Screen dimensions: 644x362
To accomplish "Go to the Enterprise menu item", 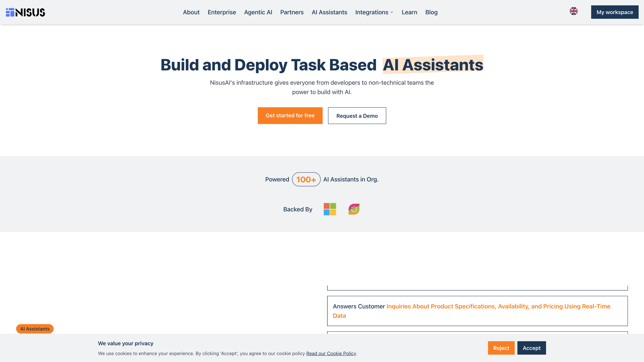I will 222,12.
